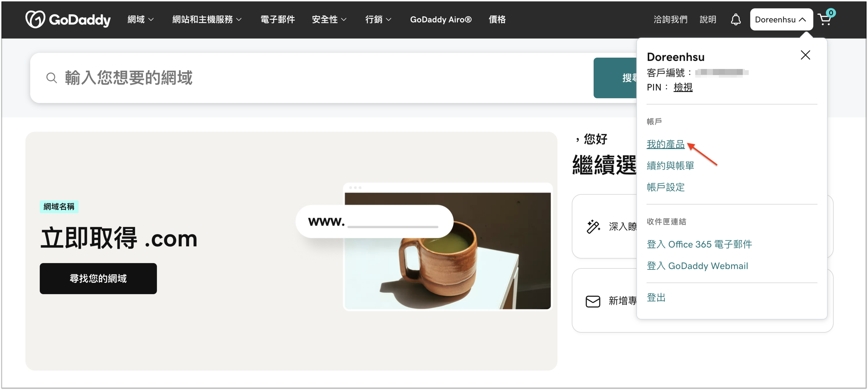Open GoDaddy Airo® nav item
The height and width of the screenshot is (390, 868).
point(441,20)
